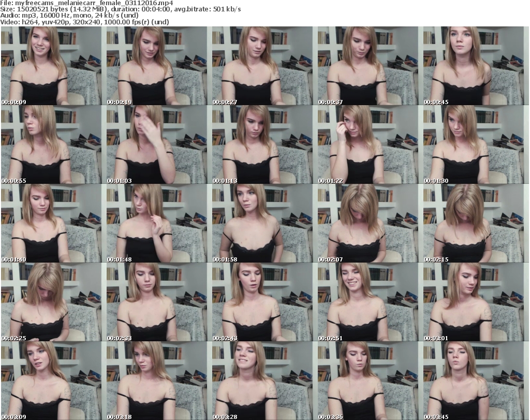Pick the final frame at 00:03:45
This screenshot has height=420, width=530.
(474, 381)
